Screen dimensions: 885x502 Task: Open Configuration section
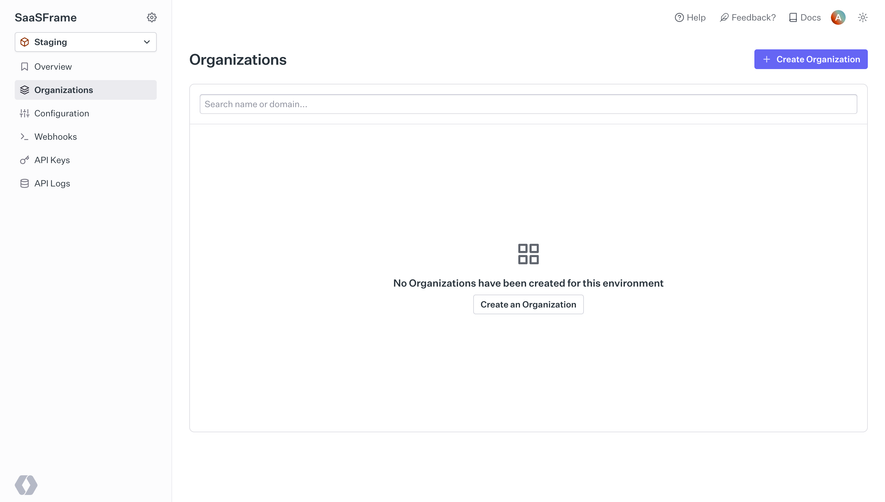[x=86, y=114]
